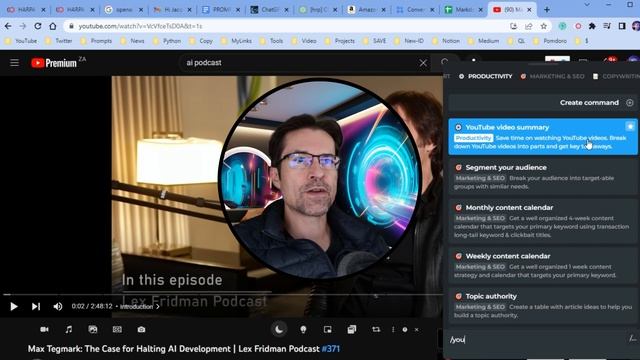
Task: Select the Segment your audience command
Action: point(542,177)
